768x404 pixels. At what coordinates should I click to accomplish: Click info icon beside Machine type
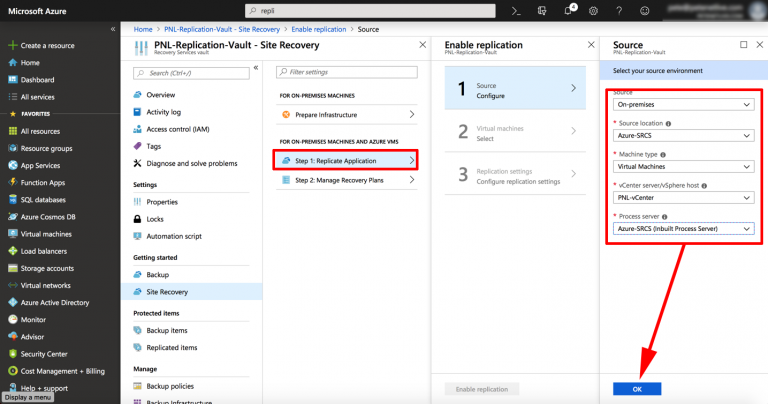663,155
